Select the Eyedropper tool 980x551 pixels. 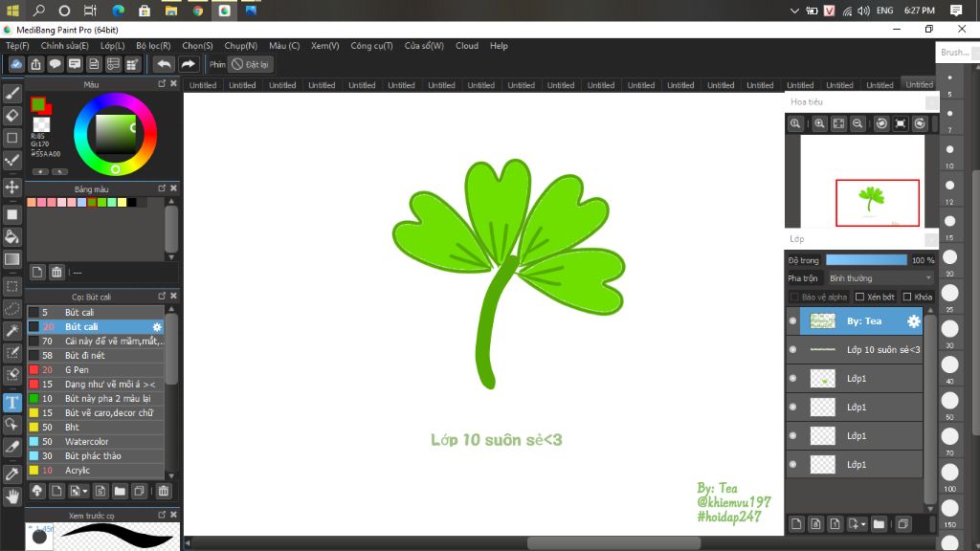[x=11, y=474]
